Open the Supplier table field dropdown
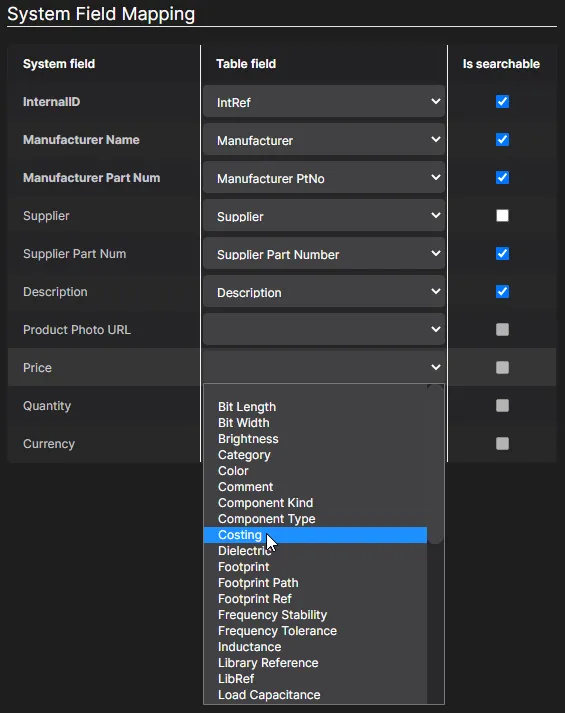The height and width of the screenshot is (713, 565). 324,216
